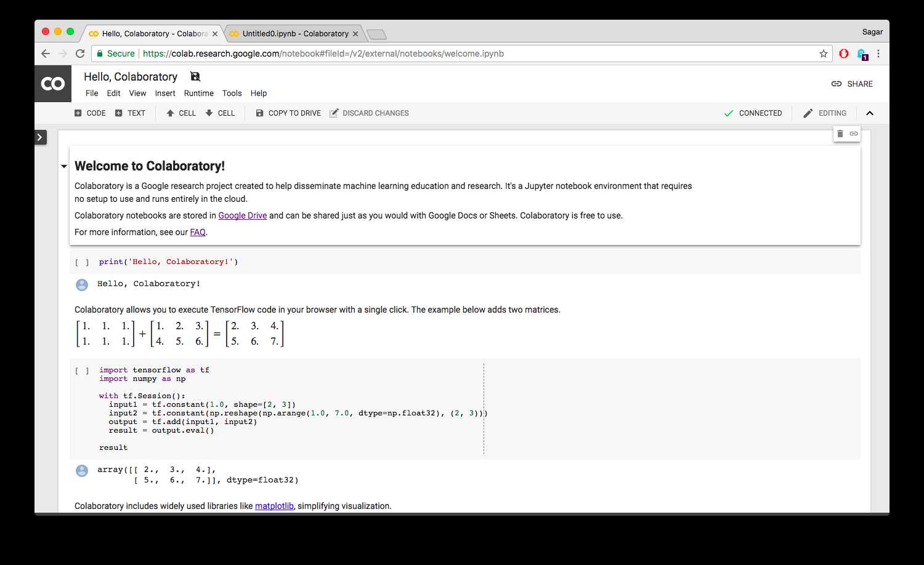
Task: Open the FAQ link
Action: click(198, 232)
